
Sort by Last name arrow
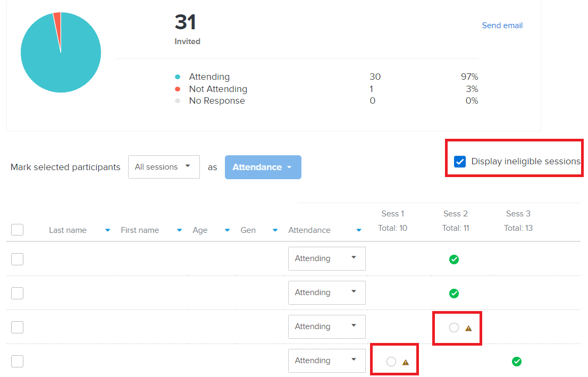coord(107,230)
